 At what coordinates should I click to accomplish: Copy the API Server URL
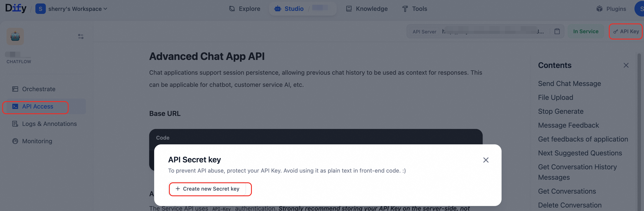tap(557, 31)
